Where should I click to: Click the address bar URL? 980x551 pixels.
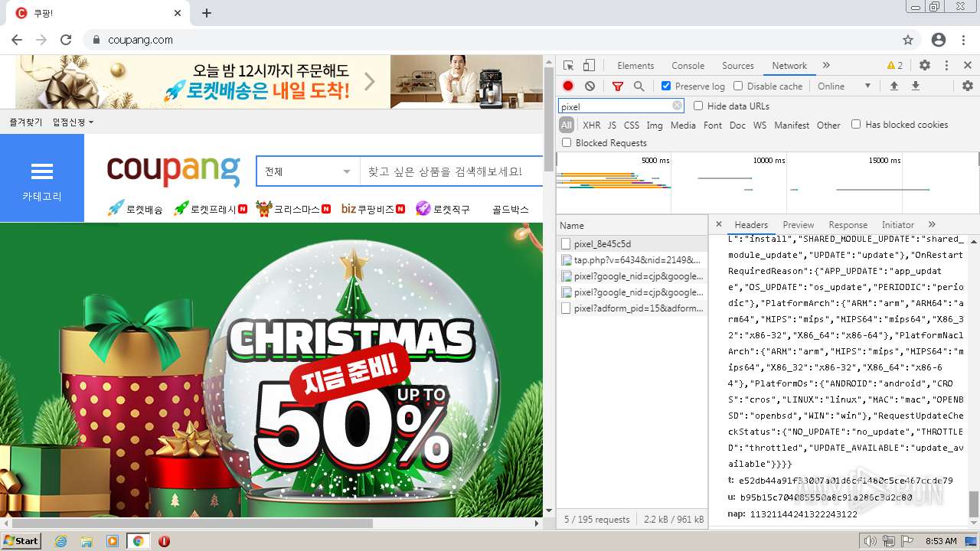coord(140,40)
